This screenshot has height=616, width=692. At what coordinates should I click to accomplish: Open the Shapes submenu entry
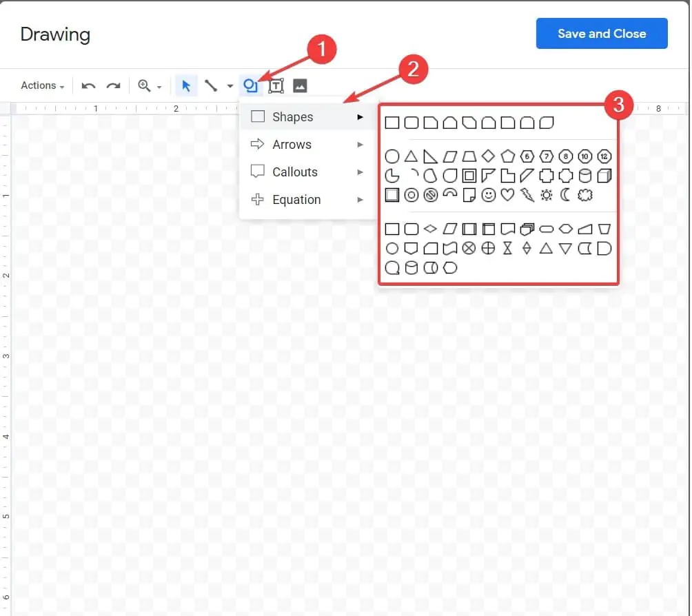click(x=307, y=117)
